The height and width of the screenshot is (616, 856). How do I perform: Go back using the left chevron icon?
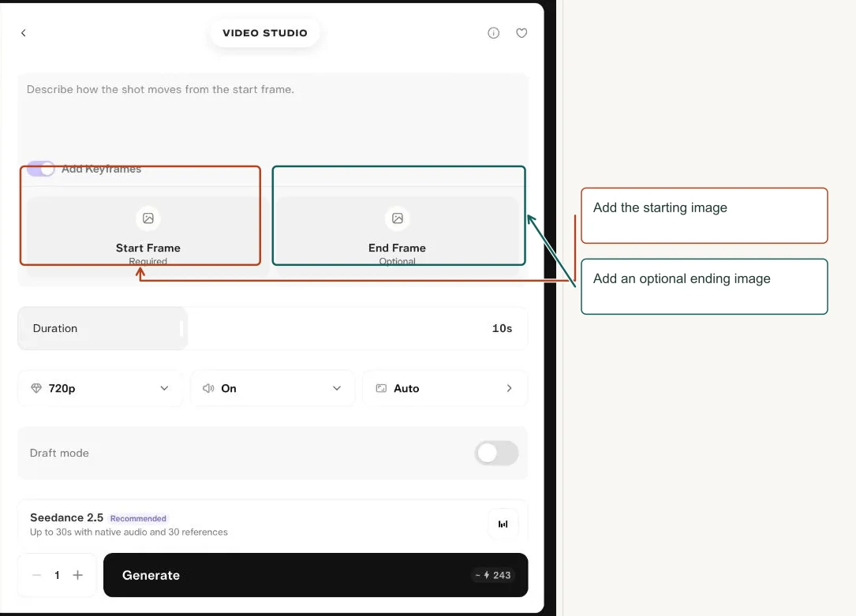point(23,33)
